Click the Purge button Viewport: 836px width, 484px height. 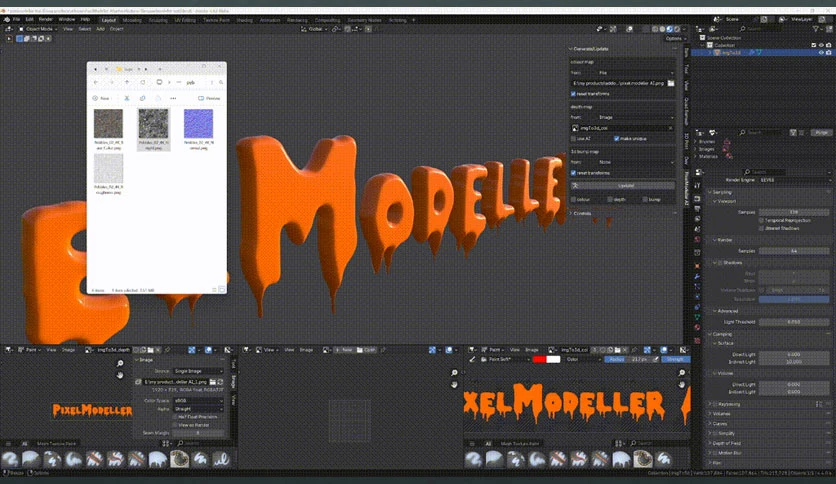(x=822, y=132)
